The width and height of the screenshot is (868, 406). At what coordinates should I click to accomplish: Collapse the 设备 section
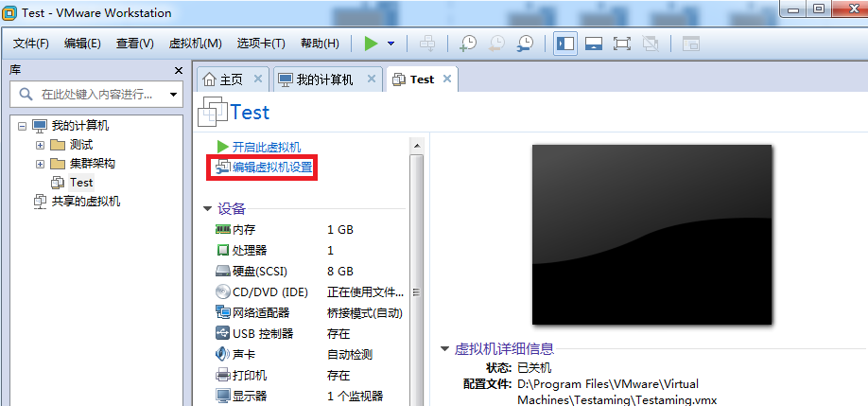coord(208,209)
